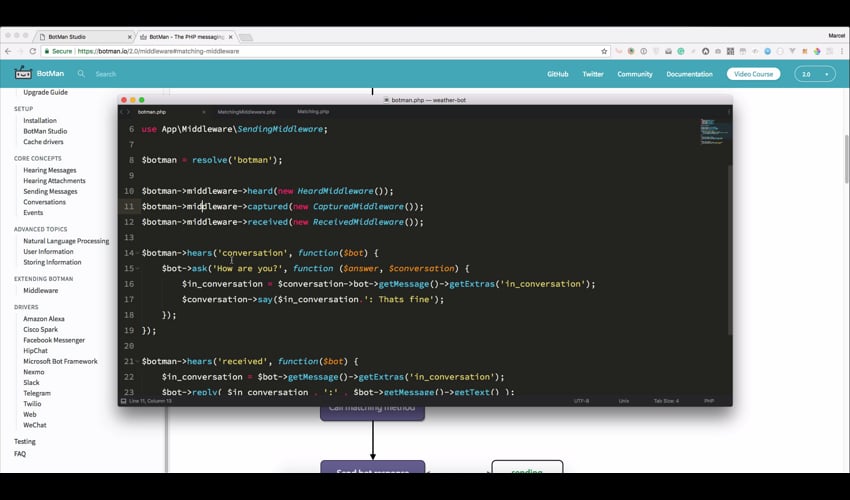The image size is (850, 500).
Task: Open Natural Language Processing page
Action: coord(66,241)
